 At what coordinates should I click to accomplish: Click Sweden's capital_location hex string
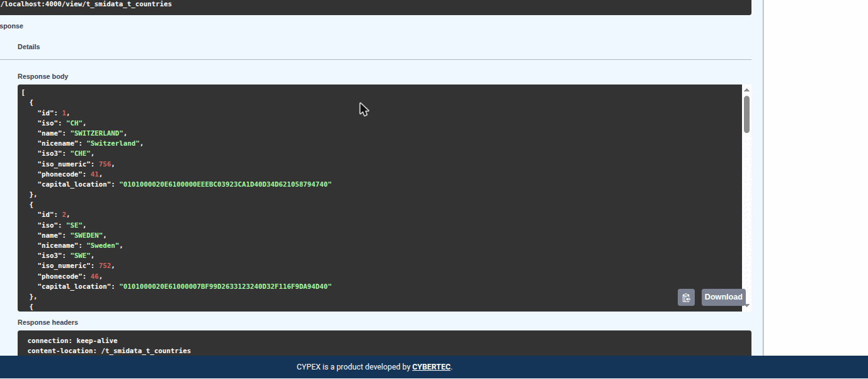[226, 286]
